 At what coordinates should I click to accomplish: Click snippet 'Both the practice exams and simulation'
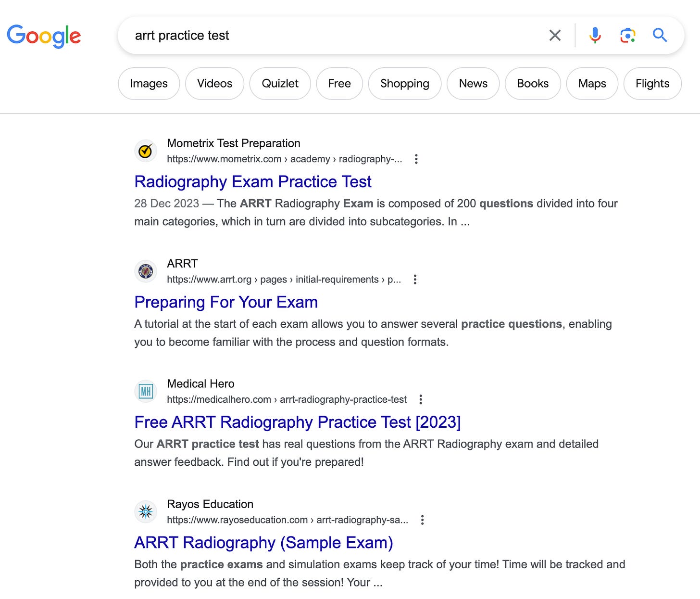tap(380, 573)
